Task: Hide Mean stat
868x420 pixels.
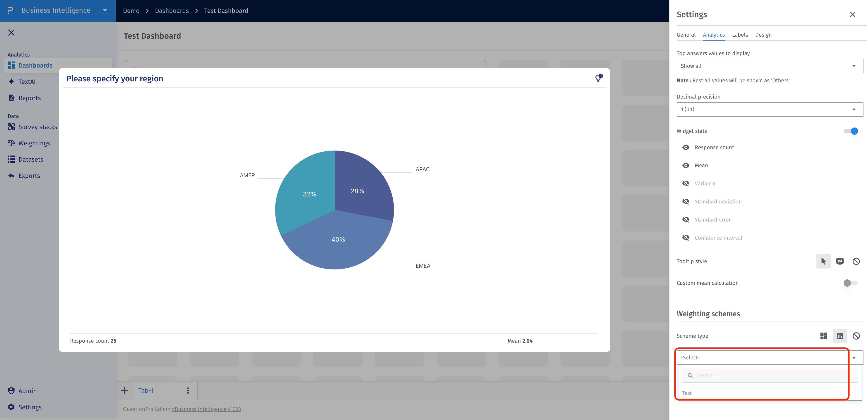Action: (x=686, y=165)
